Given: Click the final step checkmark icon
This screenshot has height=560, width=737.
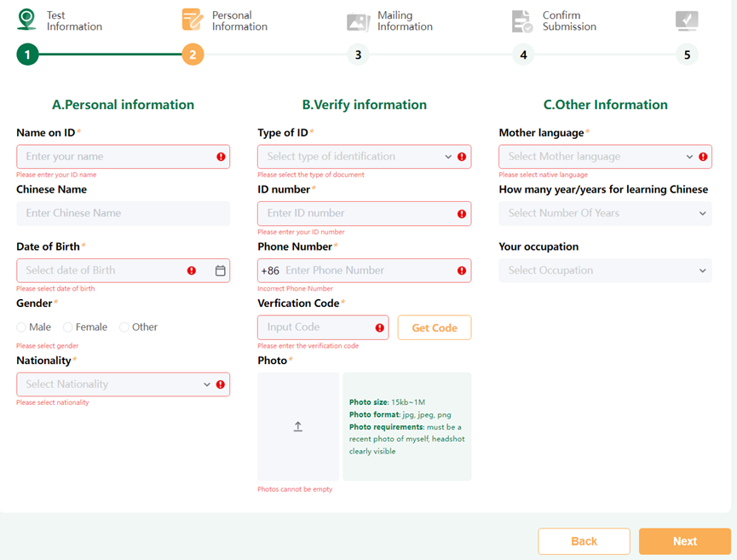Looking at the screenshot, I should (686, 21).
